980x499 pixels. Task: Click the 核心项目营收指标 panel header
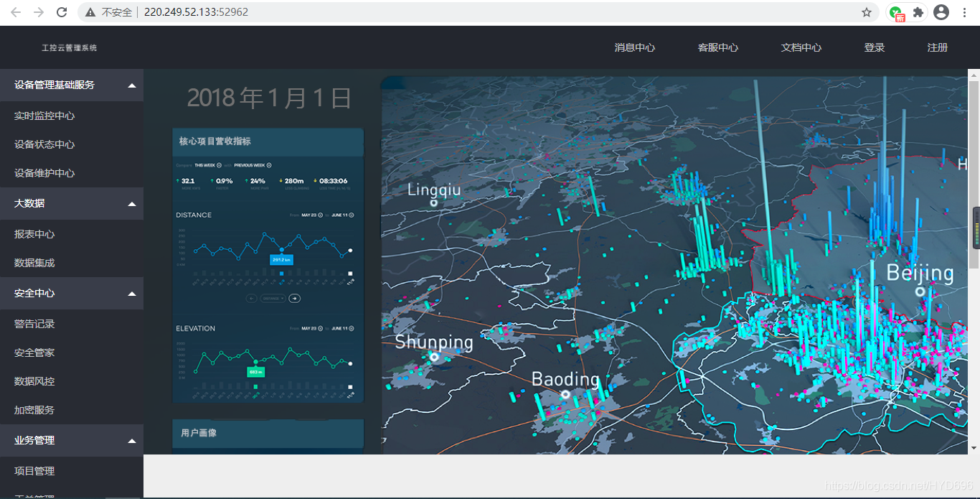[268, 141]
